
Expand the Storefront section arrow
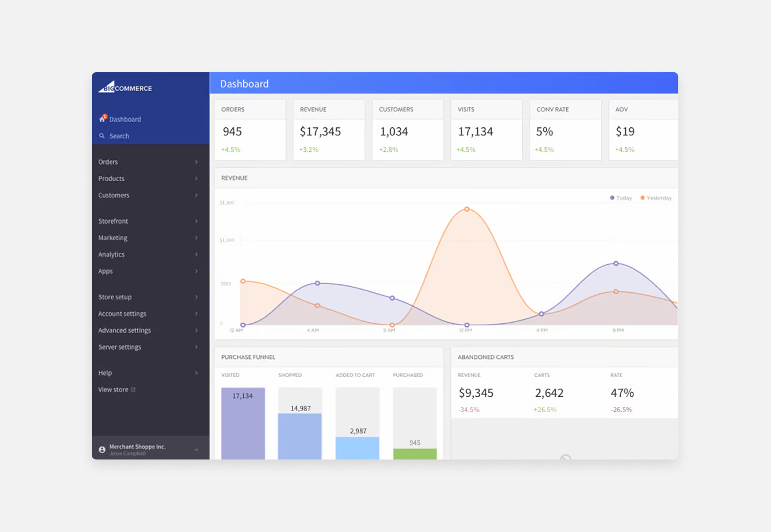pos(196,221)
